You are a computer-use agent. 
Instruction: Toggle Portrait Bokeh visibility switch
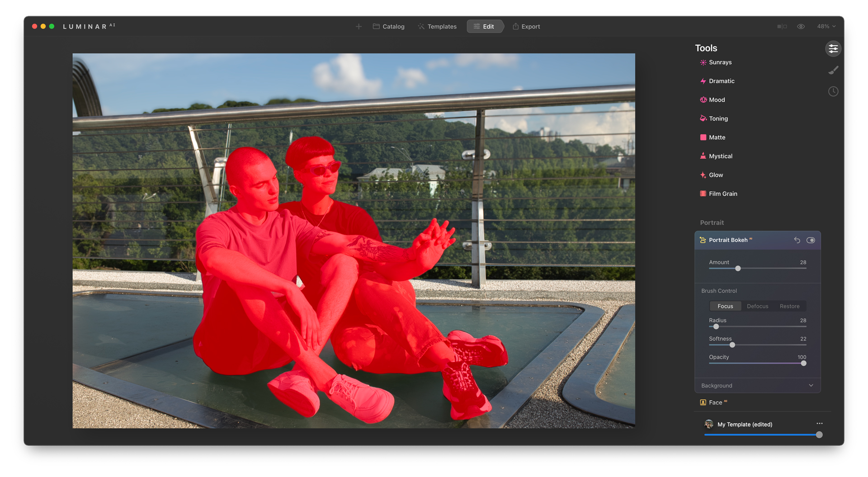tap(811, 240)
